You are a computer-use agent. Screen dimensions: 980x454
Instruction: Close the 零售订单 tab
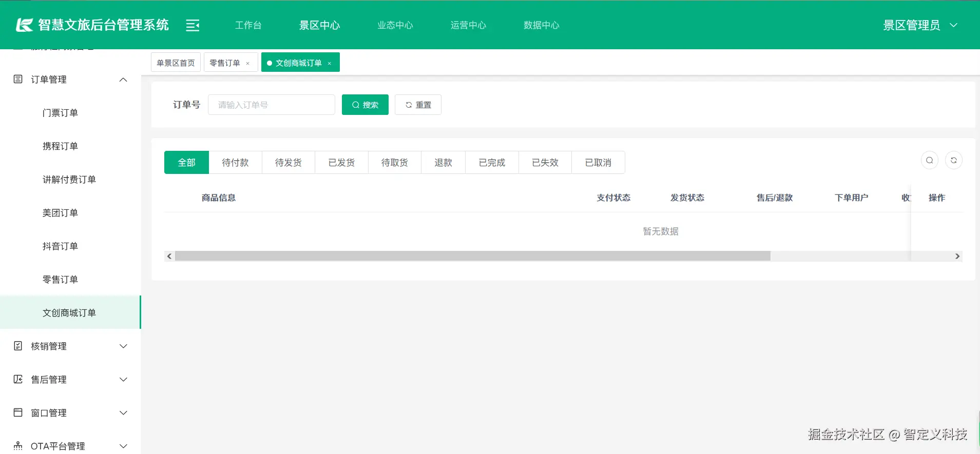coord(248,63)
